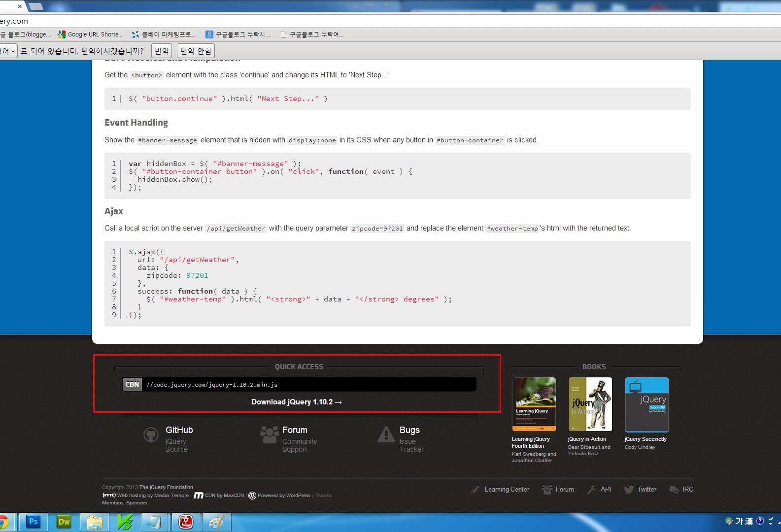The width and height of the screenshot is (781, 532).
Task: Click the 번역 translate button
Action: (162, 51)
